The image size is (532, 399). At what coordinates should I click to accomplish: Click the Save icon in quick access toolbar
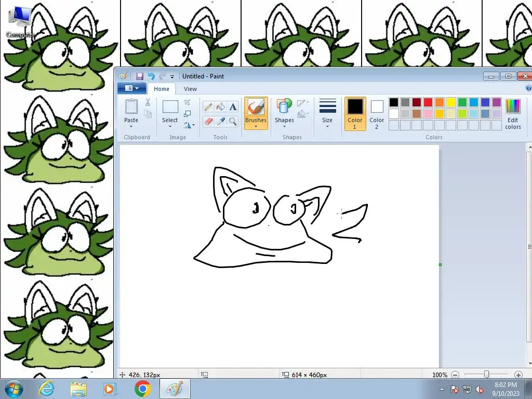click(139, 76)
